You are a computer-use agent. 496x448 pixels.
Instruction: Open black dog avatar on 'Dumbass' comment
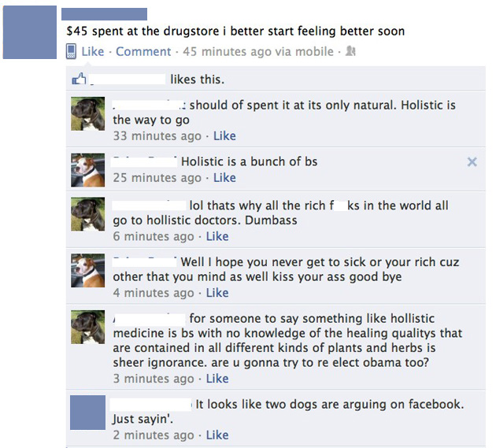pyautogui.click(x=87, y=214)
